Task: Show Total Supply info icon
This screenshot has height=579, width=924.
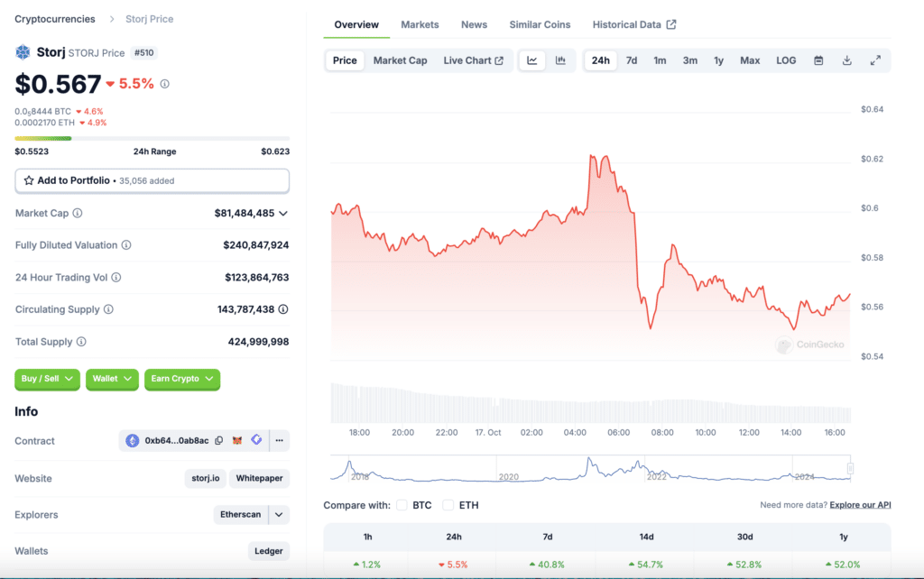Action: (81, 342)
